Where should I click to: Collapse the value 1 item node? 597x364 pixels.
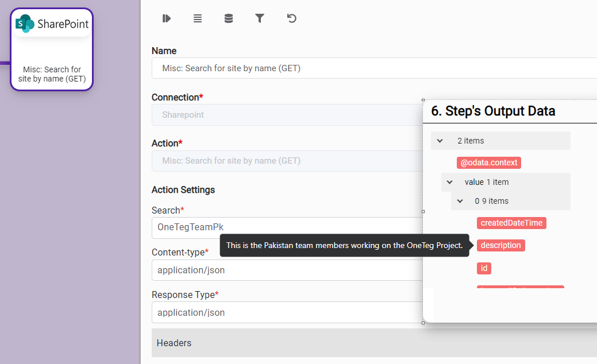point(450,182)
